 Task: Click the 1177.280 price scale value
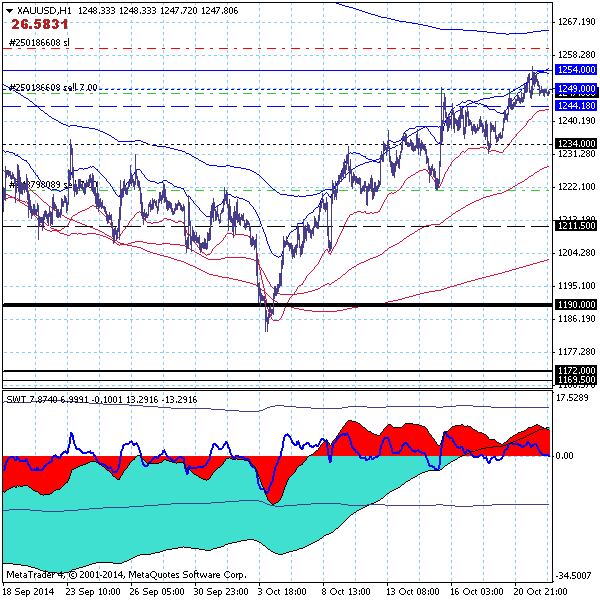(x=577, y=352)
